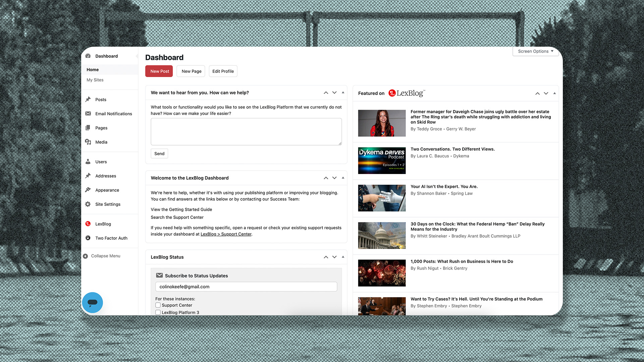Screen dimensions: 644x362
Task: Collapse the Featured on LexBlog panel
Action: click(x=554, y=93)
